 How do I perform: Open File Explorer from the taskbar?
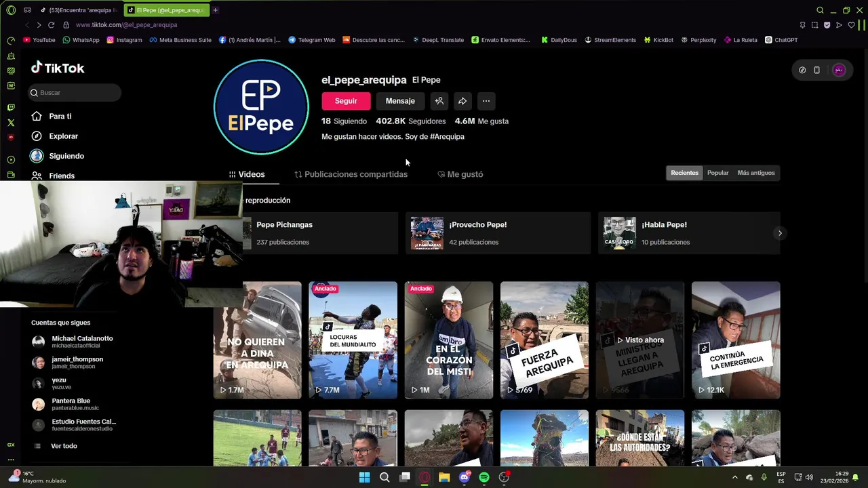click(x=444, y=477)
